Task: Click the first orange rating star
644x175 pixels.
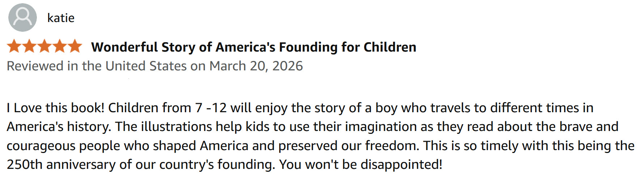Action: (14, 47)
